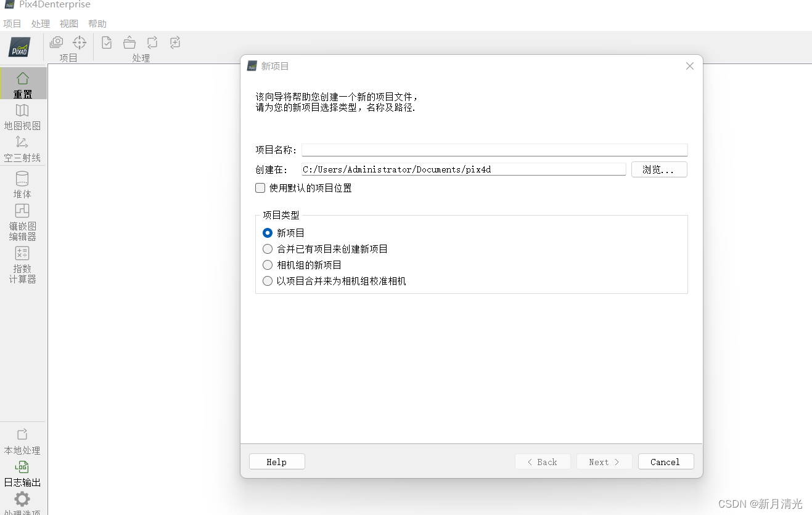Show the 日志输出 log output
This screenshot has width=812, height=515.
coord(23,474)
